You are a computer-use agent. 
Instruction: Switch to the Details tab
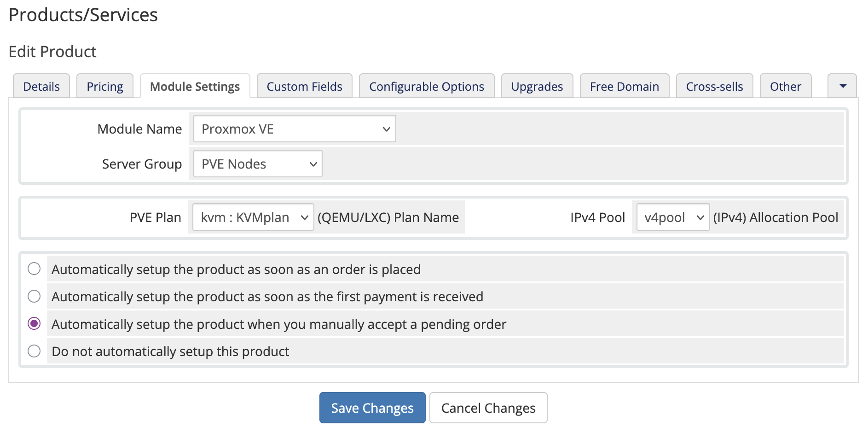pos(41,86)
